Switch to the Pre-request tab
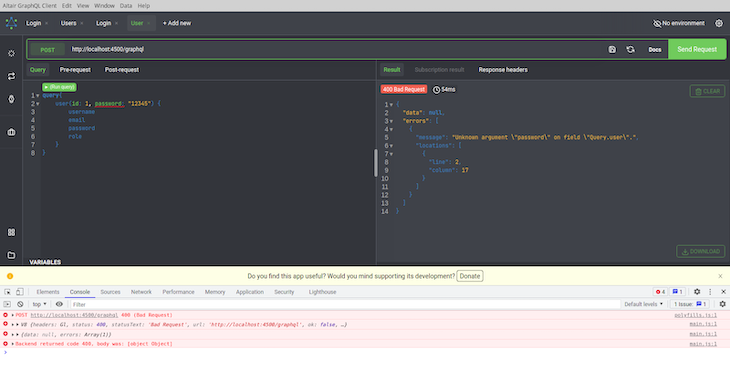Viewport: 730px width, 382px height. point(75,70)
